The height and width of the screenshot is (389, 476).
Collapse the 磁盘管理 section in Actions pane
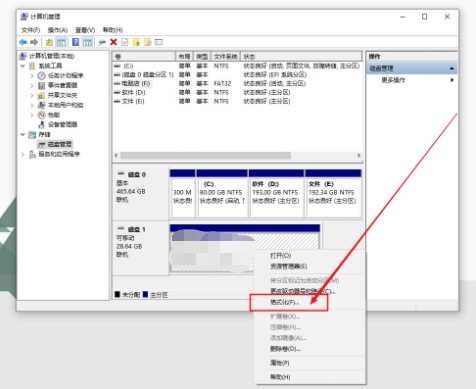(452, 68)
